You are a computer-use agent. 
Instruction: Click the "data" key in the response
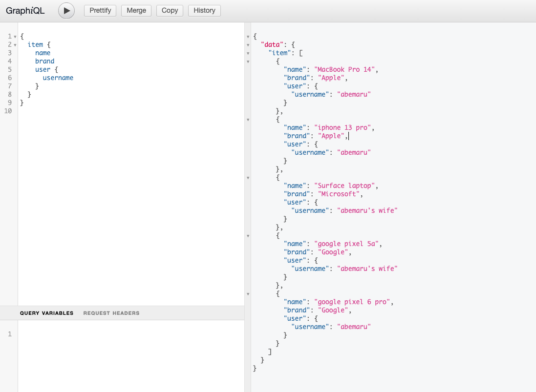point(272,45)
